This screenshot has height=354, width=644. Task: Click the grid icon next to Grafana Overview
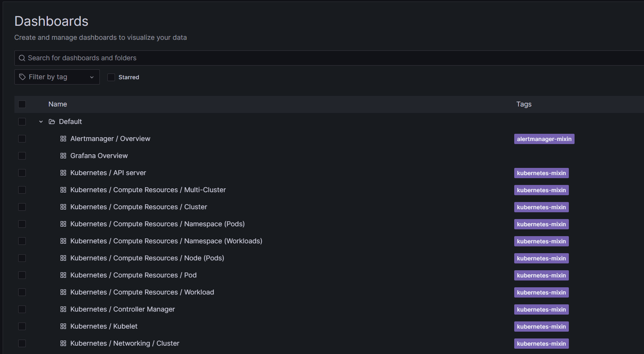click(63, 156)
